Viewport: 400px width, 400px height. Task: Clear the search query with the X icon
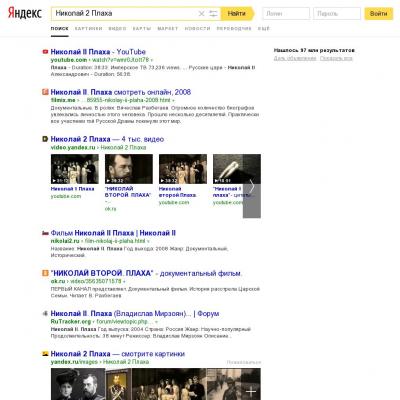click(x=201, y=14)
